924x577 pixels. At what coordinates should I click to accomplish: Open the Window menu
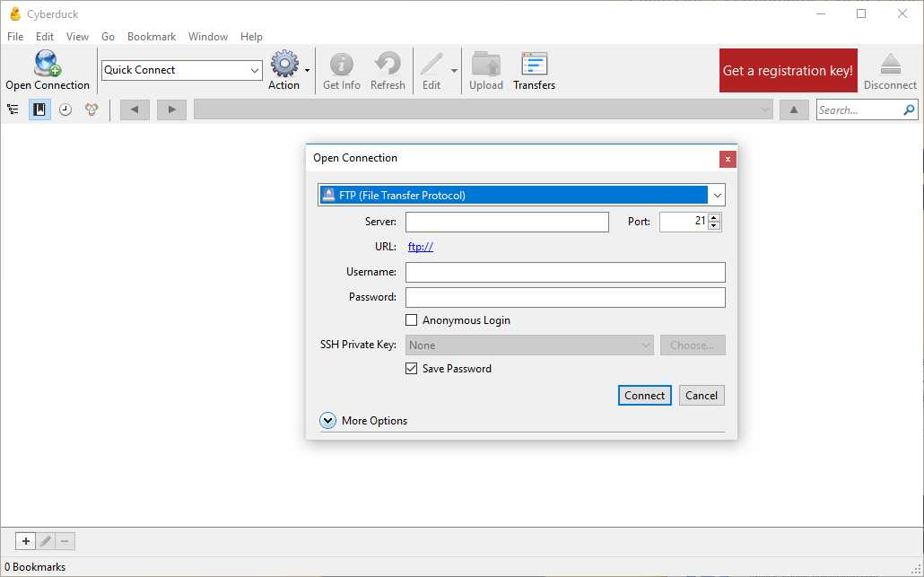208,37
